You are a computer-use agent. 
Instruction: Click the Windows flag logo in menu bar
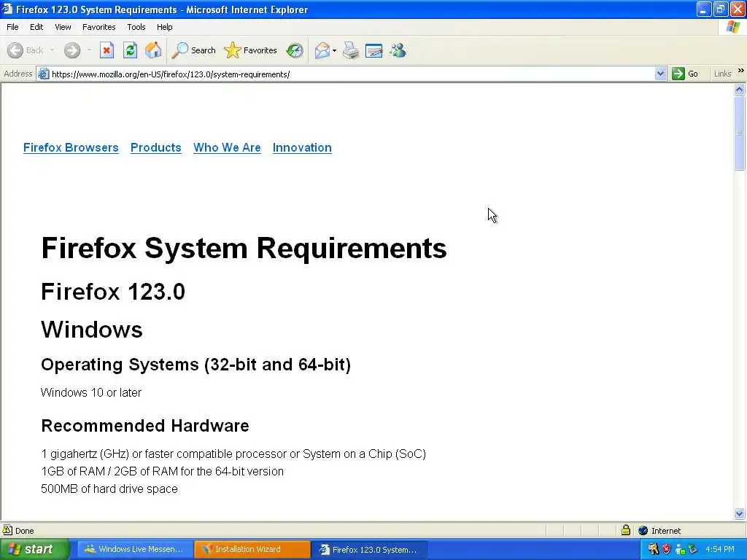pyautogui.click(x=733, y=27)
